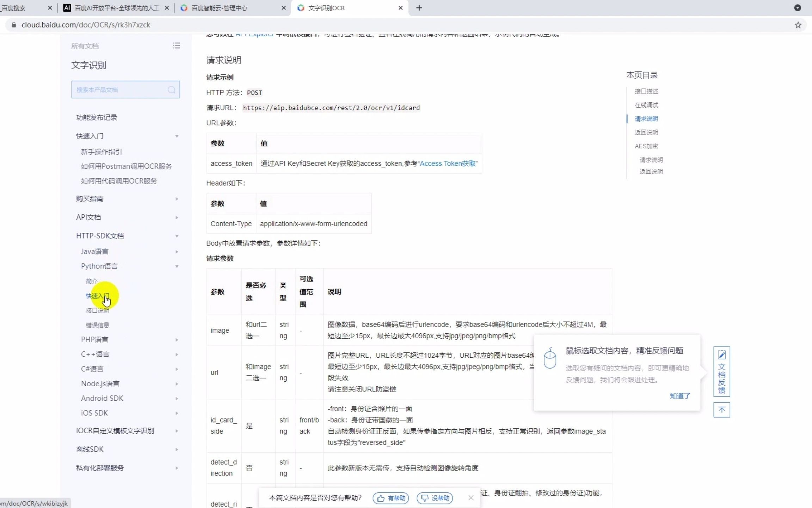Click the request URL idcard code text

click(x=331, y=108)
